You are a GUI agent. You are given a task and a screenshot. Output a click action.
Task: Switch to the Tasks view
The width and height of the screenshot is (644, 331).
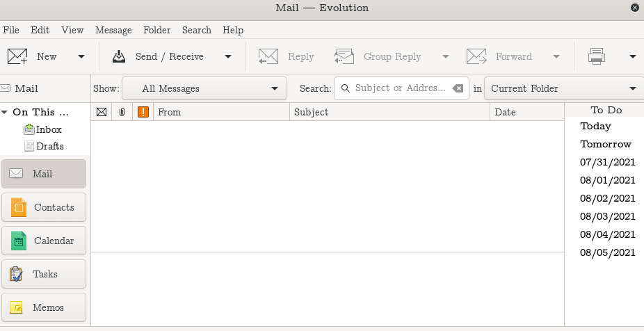[44, 274]
